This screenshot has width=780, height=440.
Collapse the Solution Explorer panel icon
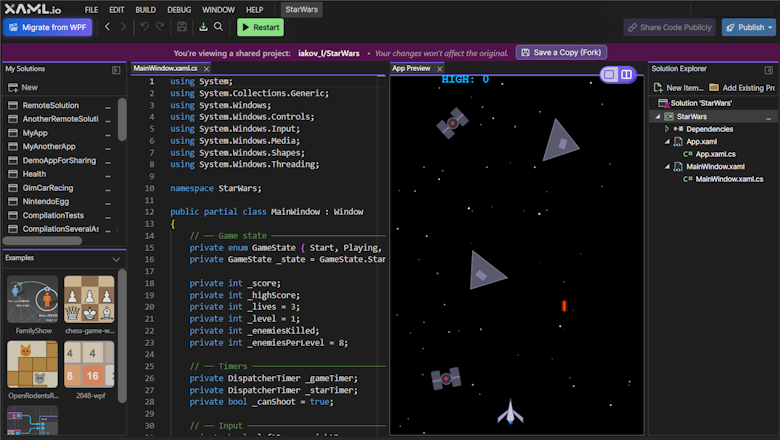coord(769,70)
